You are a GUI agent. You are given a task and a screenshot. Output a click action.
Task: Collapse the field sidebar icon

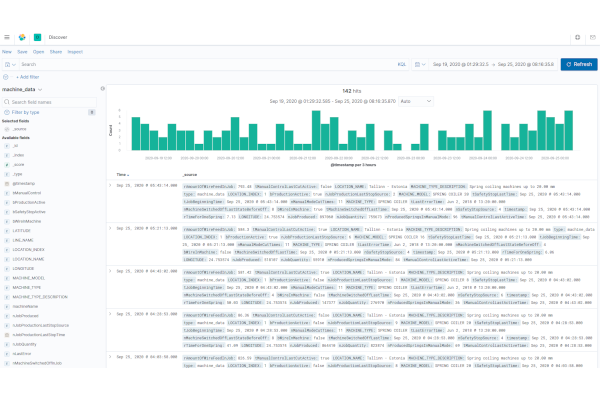coord(103,88)
